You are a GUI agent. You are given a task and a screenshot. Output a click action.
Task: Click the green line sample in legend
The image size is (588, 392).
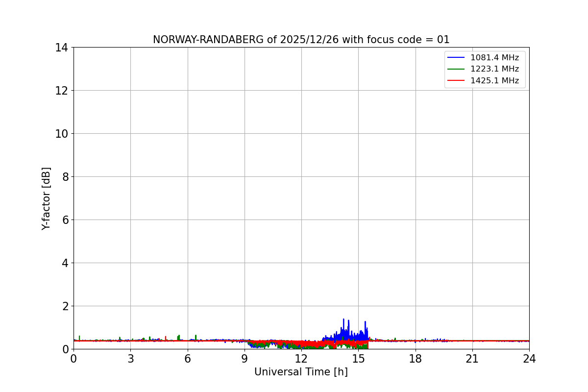[456, 69]
